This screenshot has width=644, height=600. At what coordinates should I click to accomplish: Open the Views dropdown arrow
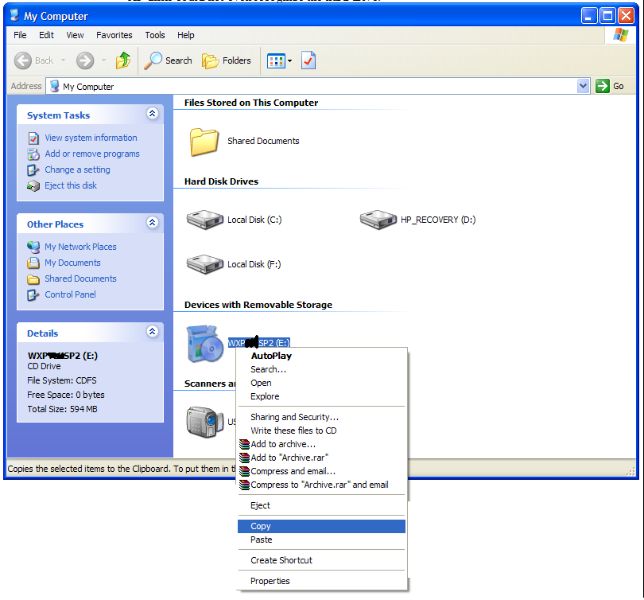[x=290, y=61]
